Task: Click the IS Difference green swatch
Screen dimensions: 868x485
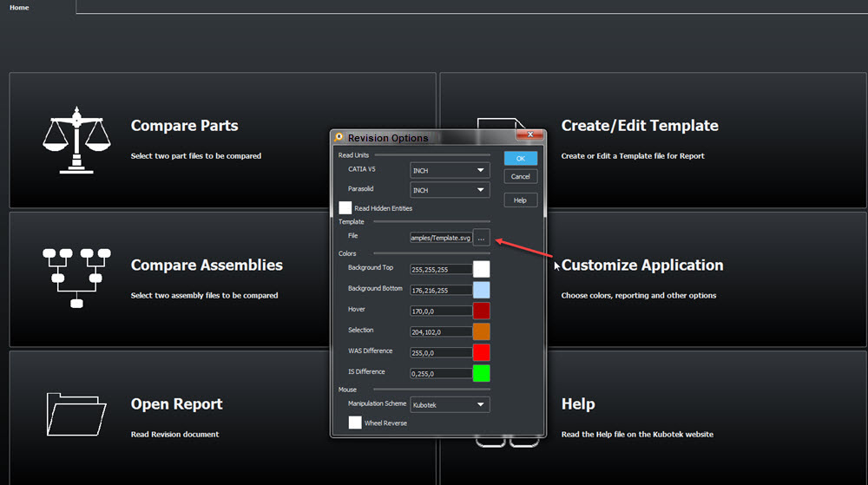Action: point(481,373)
